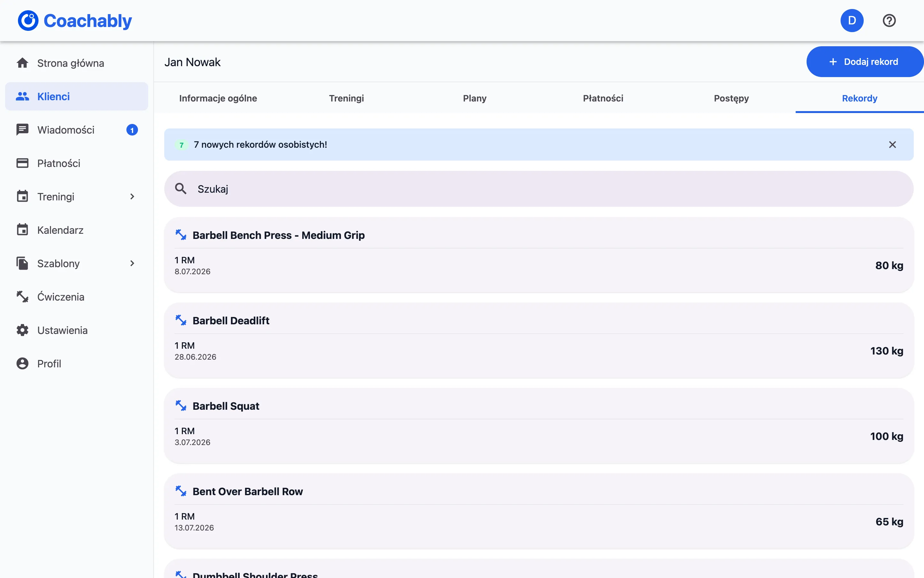924x578 pixels.
Task: Click the Dodaj rekord button
Action: click(865, 62)
